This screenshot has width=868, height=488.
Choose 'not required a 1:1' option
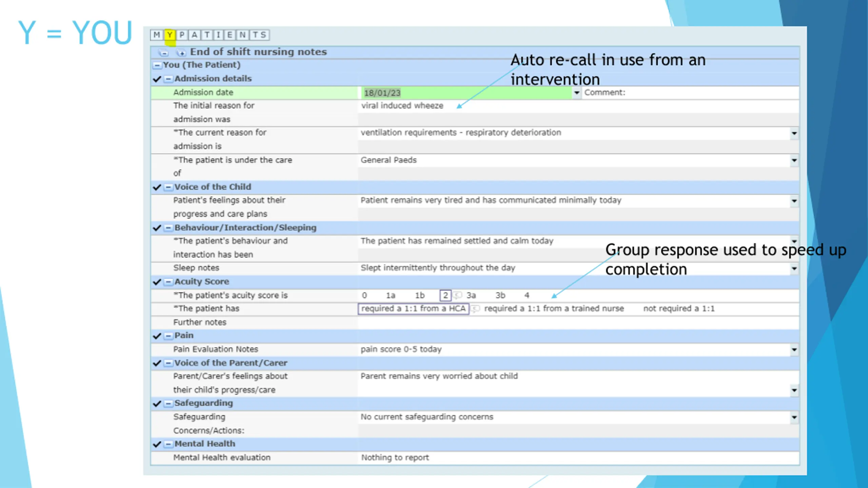(679, 309)
